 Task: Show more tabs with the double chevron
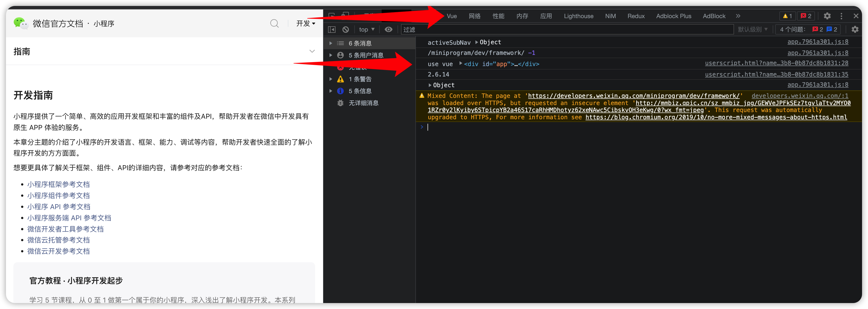[738, 16]
